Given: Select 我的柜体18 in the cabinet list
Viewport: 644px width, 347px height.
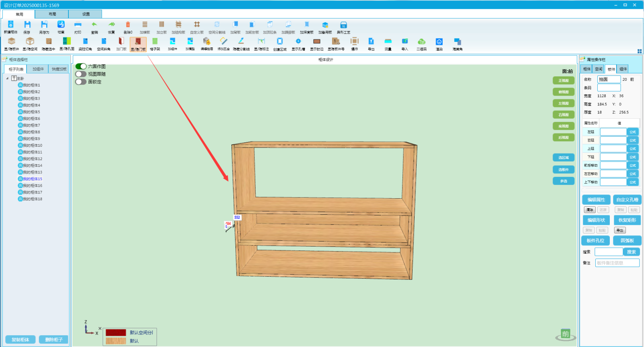Looking at the screenshot, I should (33, 199).
